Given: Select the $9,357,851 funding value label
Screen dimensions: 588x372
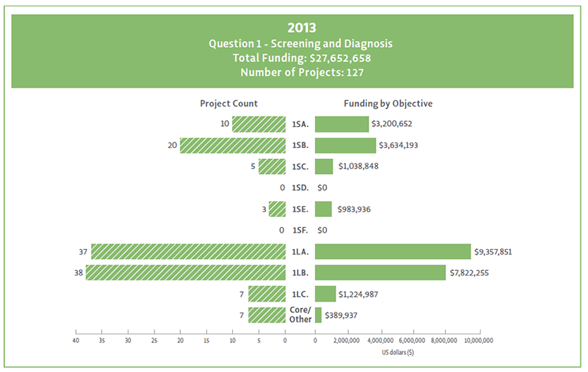Looking at the screenshot, I should tap(498, 251).
